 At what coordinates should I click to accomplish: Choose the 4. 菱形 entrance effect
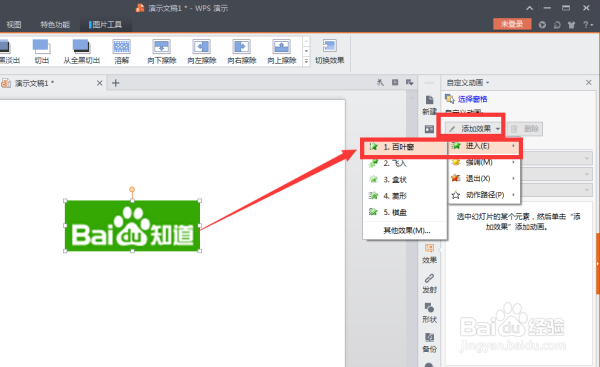[405, 196]
